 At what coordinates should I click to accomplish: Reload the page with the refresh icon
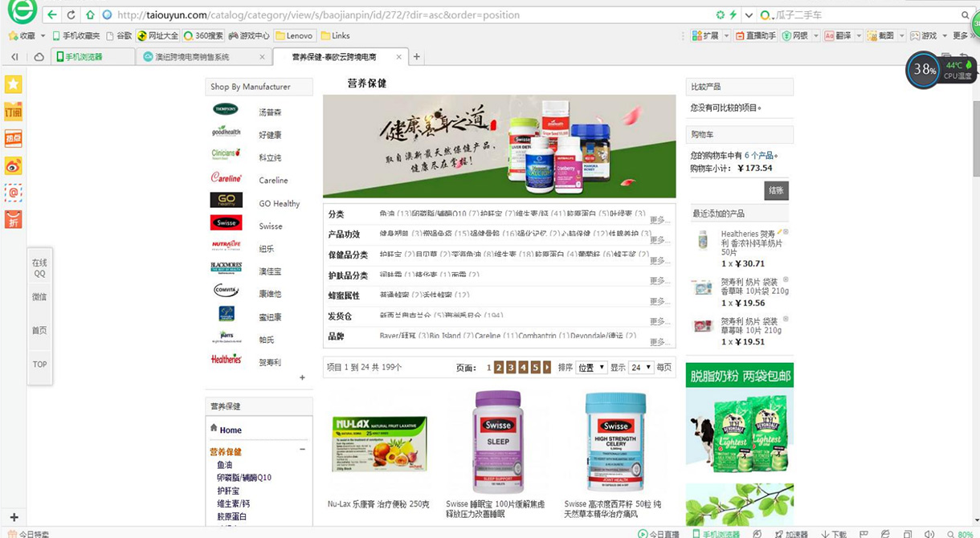[71, 14]
